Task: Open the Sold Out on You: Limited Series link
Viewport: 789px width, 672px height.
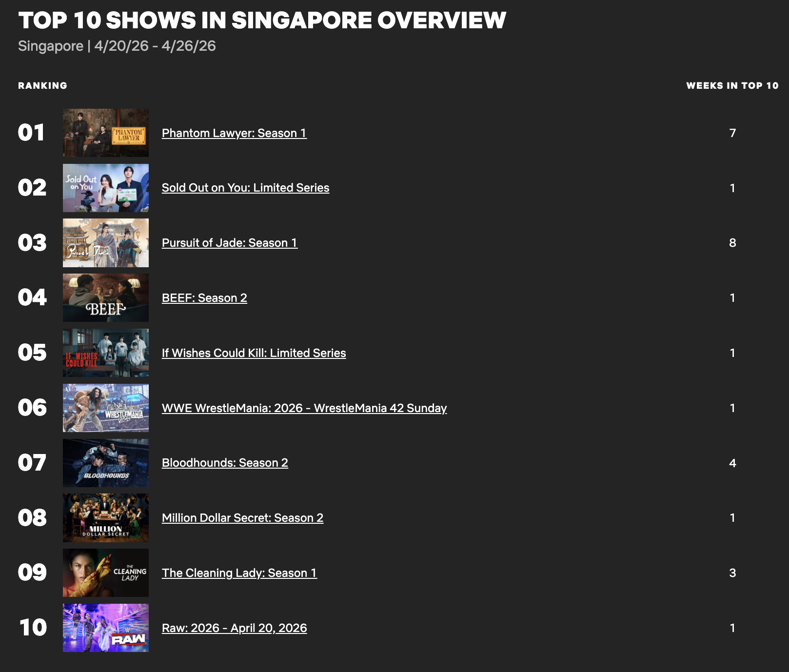Action: [245, 188]
